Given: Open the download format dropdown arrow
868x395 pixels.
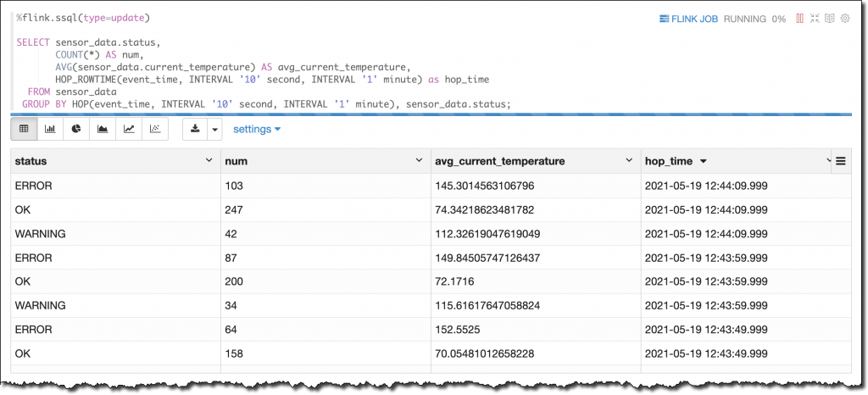Looking at the screenshot, I should (214, 129).
